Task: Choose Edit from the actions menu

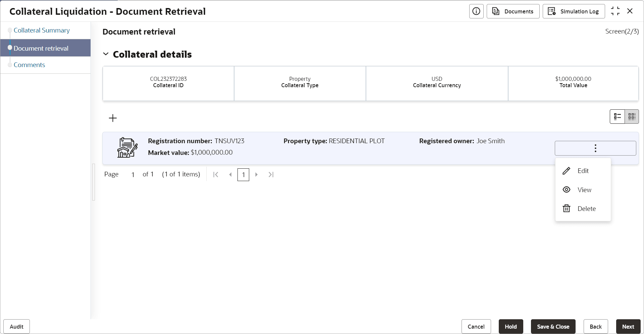Action: (x=583, y=171)
